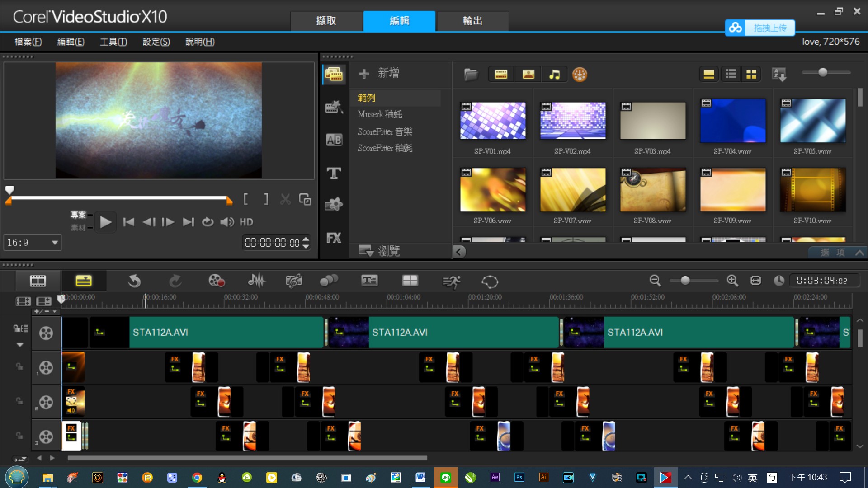Switch to the 輸出 share tab

coord(473,21)
